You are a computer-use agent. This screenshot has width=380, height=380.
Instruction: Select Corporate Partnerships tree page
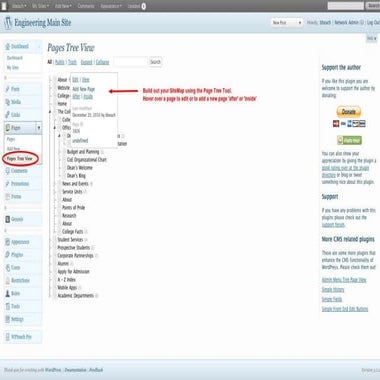coord(75,256)
